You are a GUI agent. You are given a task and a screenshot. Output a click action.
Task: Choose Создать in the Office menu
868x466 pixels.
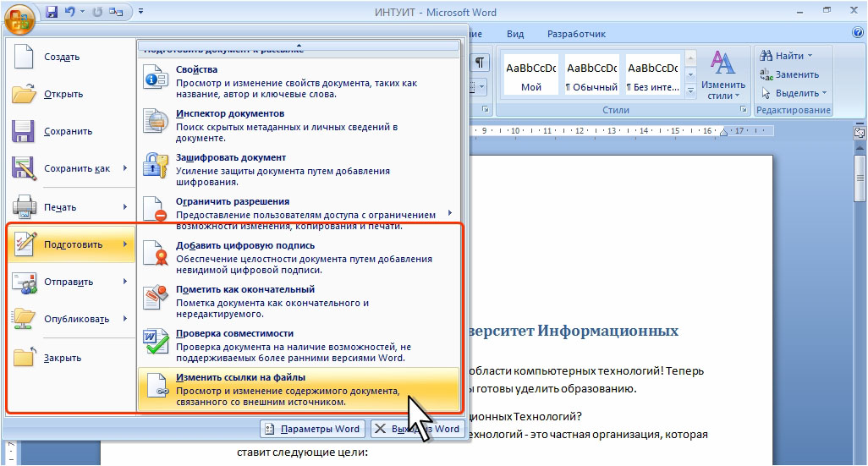pyautogui.click(x=71, y=57)
